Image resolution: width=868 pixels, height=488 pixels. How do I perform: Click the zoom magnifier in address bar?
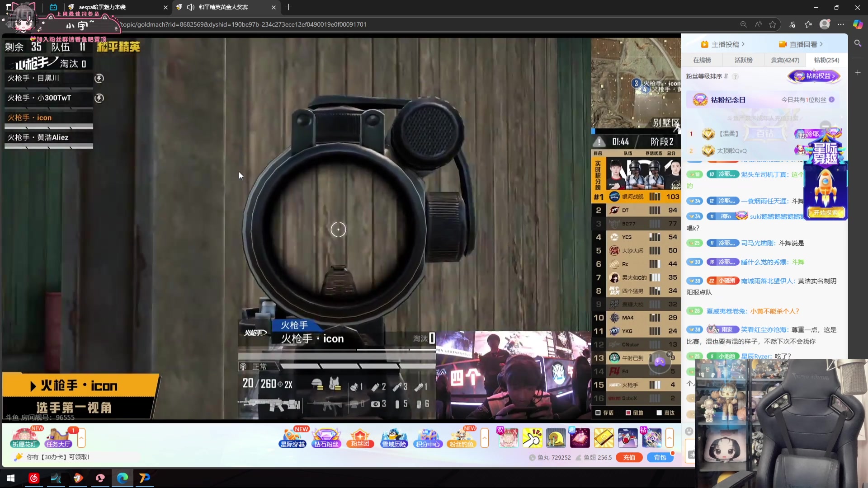[x=743, y=24]
